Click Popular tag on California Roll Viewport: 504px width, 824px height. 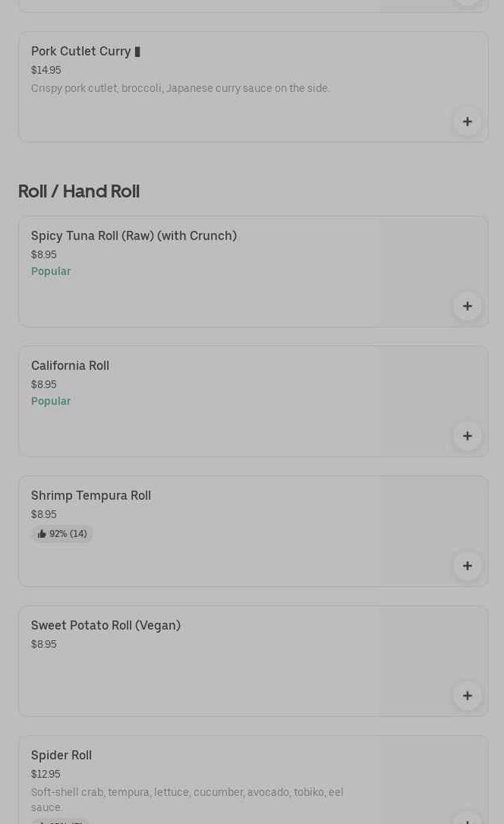51,401
